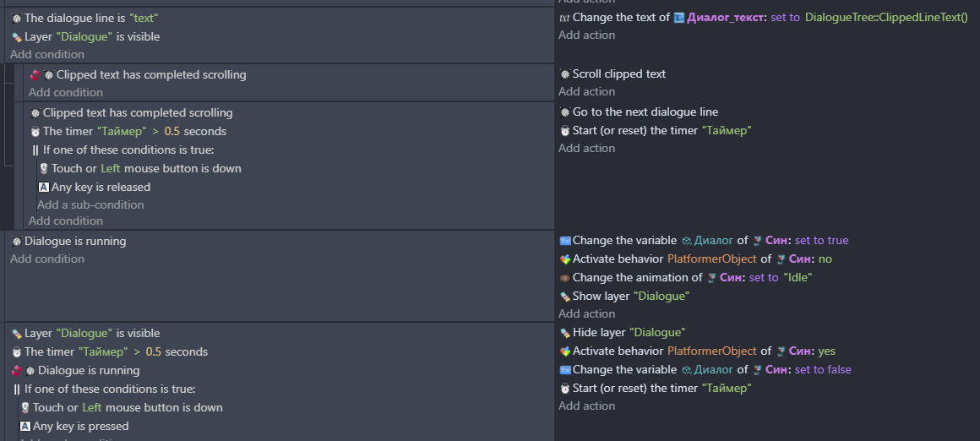Click 'Add condition' under 'Dialogue is running'

click(46, 259)
